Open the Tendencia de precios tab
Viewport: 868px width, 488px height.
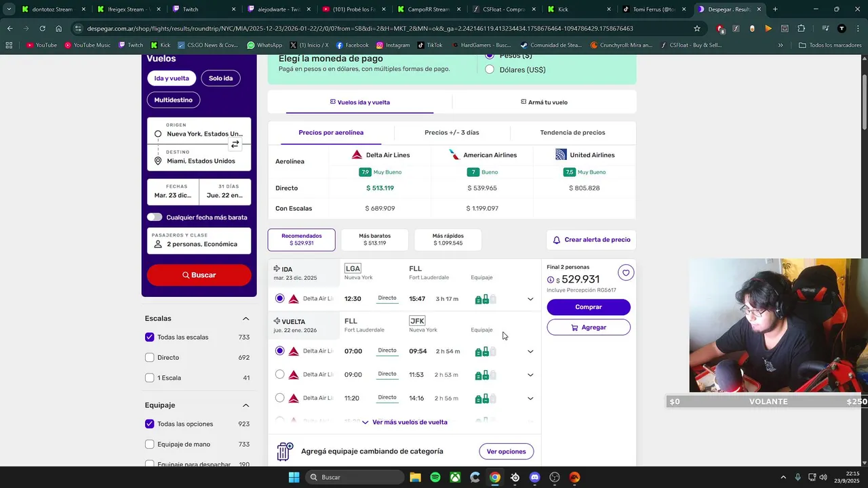click(572, 132)
